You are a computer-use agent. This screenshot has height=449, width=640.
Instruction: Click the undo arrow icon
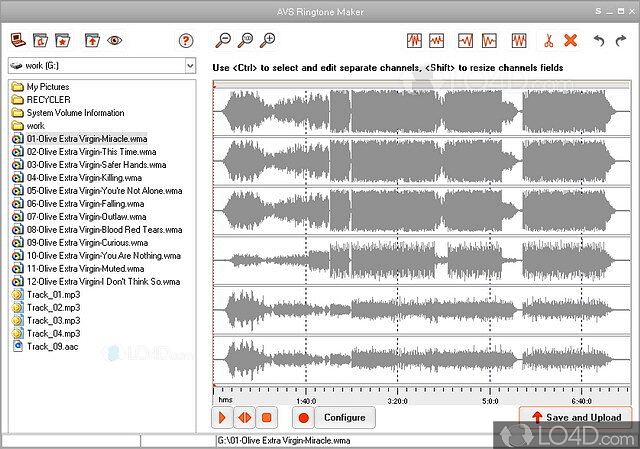(x=599, y=41)
